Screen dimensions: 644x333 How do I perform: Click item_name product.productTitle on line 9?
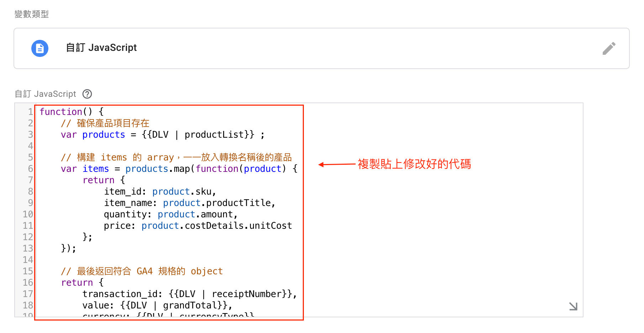coord(190,203)
